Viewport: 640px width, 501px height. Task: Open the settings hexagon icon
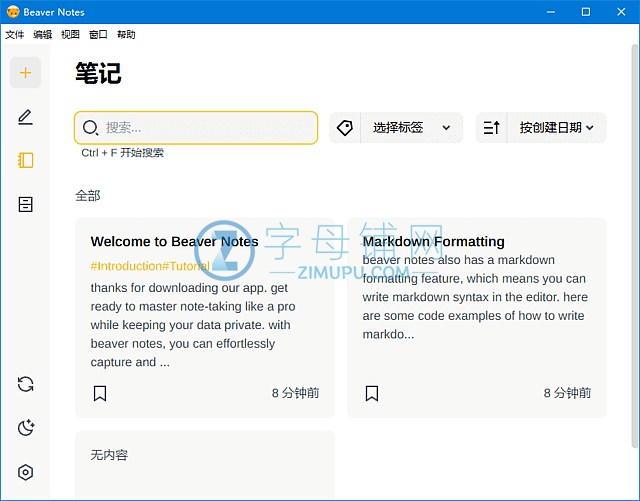26,472
